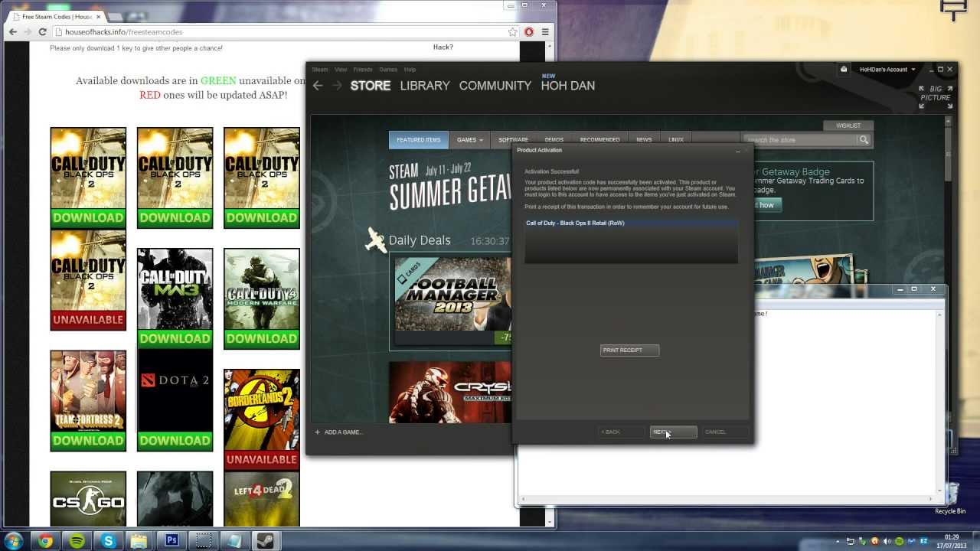The image size is (980, 551).
Task: Expand the Games dropdown in store navigation
Action: (470, 140)
